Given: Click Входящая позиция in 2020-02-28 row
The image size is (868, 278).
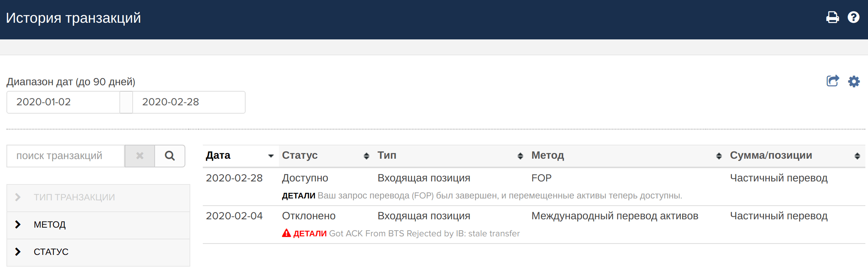Looking at the screenshot, I should pos(424,178).
